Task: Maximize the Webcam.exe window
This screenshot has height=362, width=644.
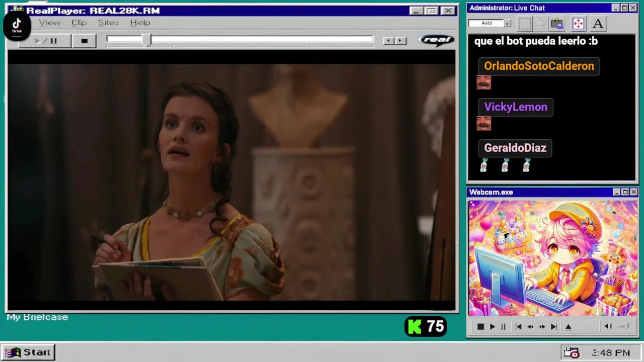Action: click(625, 192)
